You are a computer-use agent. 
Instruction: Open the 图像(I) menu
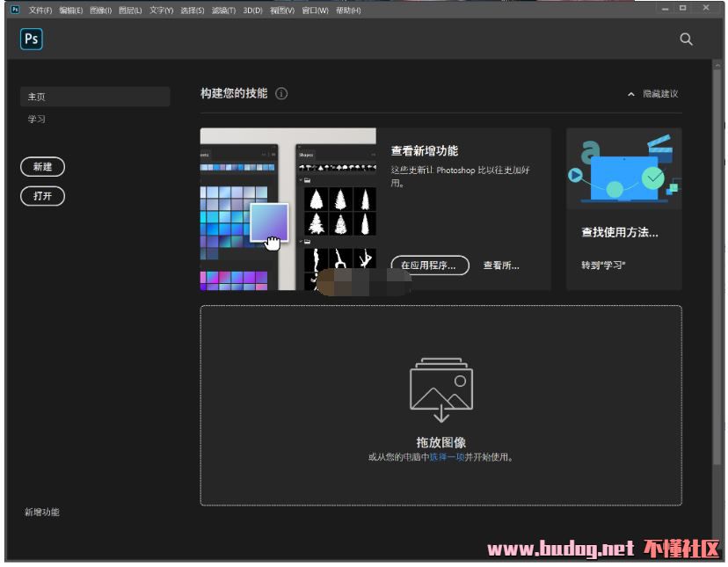[x=100, y=11]
